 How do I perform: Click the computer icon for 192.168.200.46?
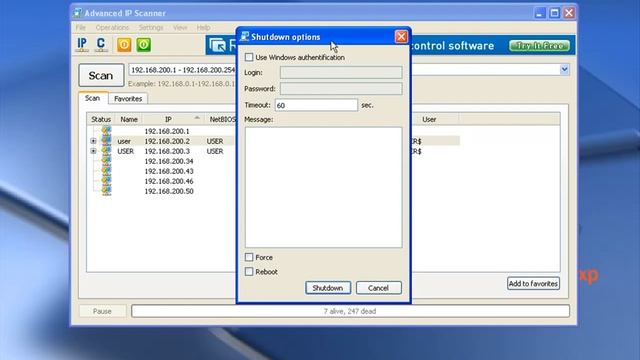click(x=106, y=181)
